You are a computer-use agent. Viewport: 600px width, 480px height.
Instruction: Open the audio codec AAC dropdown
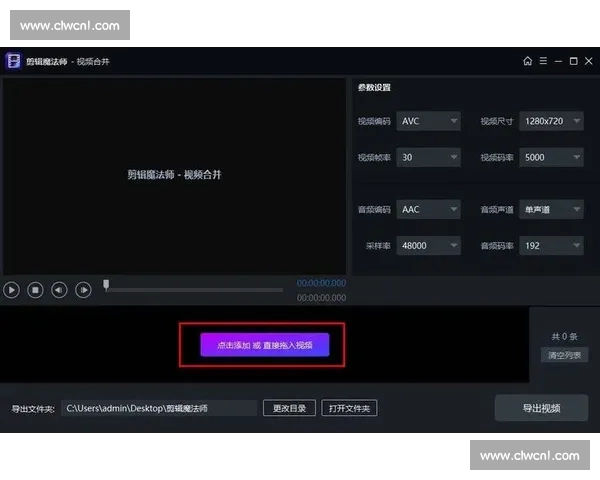pos(428,209)
